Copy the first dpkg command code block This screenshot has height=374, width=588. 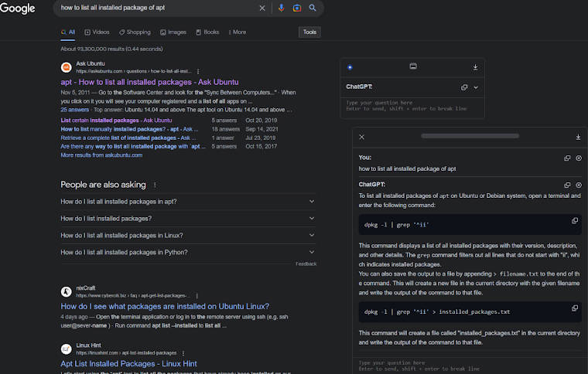coord(574,221)
